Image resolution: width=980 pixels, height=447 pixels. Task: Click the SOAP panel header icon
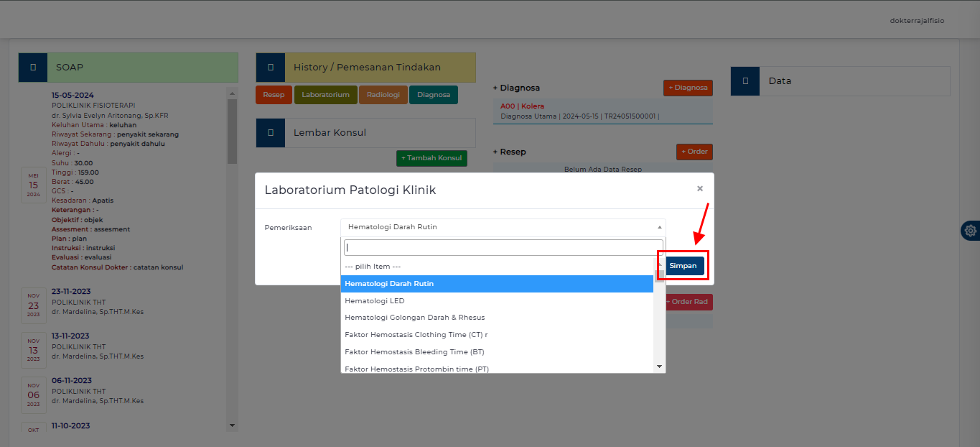[x=33, y=68]
